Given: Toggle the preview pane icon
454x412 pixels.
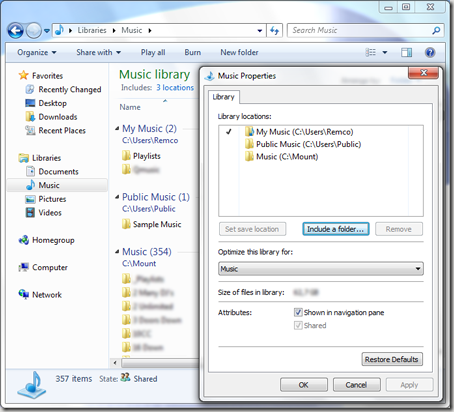Looking at the screenshot, I should click(406, 52).
